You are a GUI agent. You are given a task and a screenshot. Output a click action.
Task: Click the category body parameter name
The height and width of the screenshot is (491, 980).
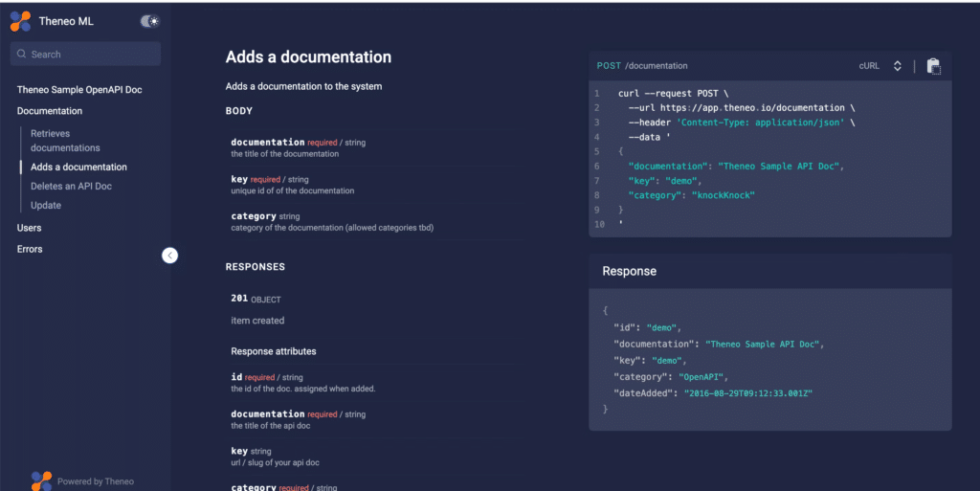(253, 216)
